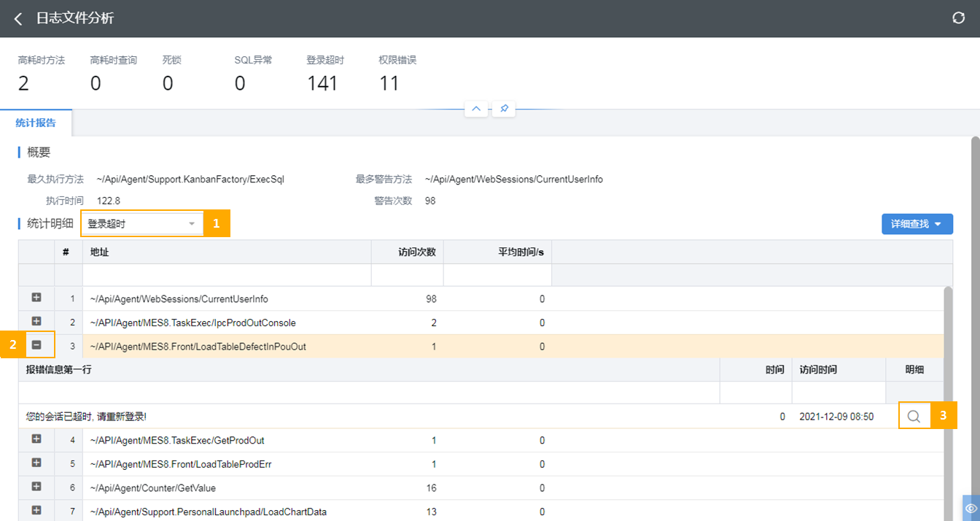Click the warning count value 98 in the overview
980x521 pixels.
click(430, 201)
